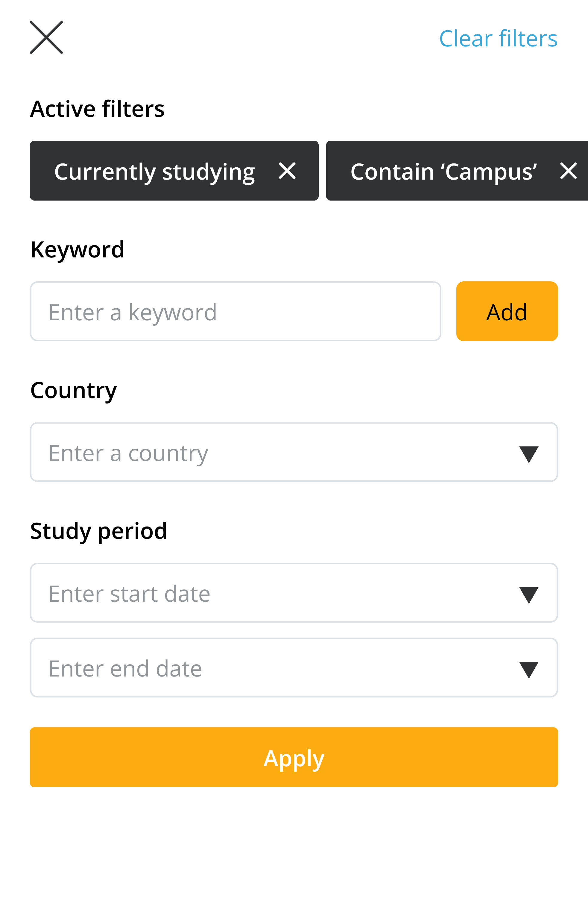Click the Study period section label
Image resolution: width=588 pixels, height=907 pixels.
pos(98,531)
